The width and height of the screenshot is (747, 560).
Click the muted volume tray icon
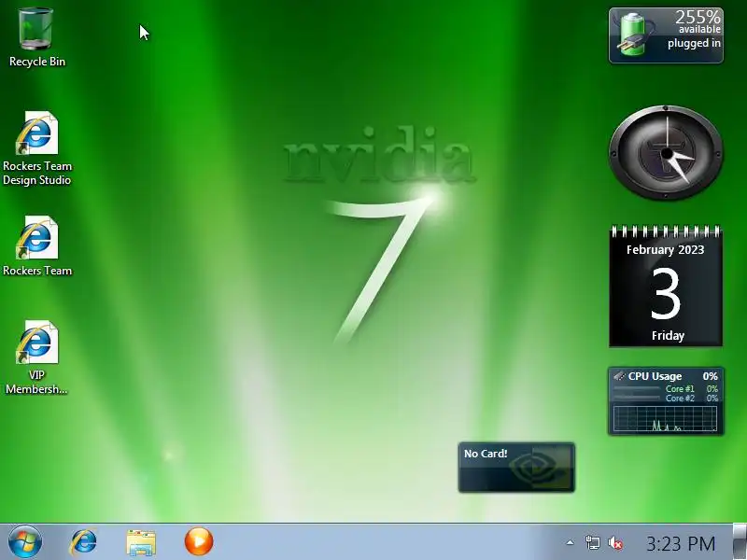pyautogui.click(x=615, y=542)
